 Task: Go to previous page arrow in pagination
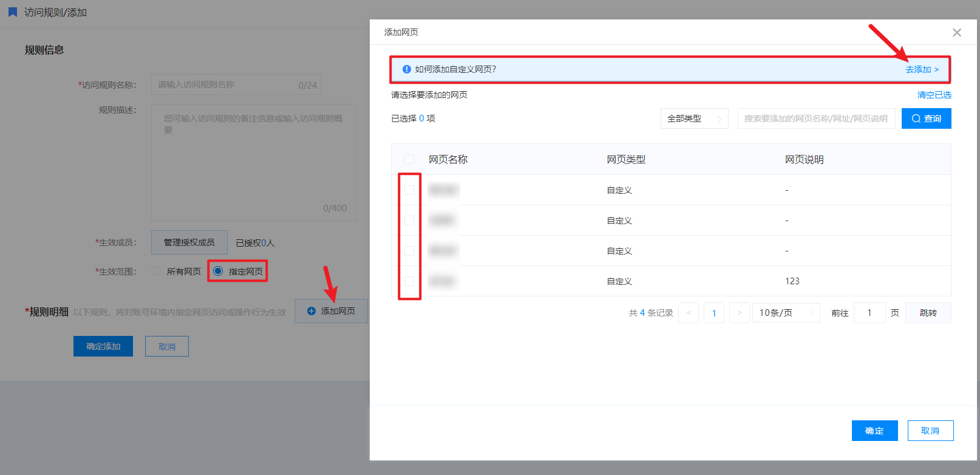689,313
